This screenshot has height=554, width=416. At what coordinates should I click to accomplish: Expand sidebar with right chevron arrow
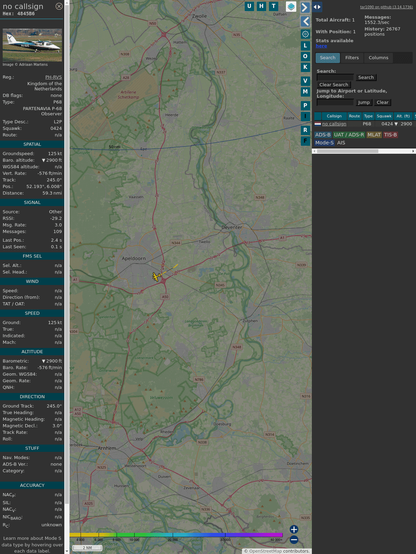[x=305, y=7]
